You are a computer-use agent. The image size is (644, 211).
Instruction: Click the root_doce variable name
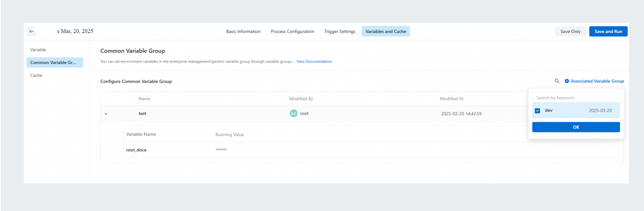pos(136,150)
